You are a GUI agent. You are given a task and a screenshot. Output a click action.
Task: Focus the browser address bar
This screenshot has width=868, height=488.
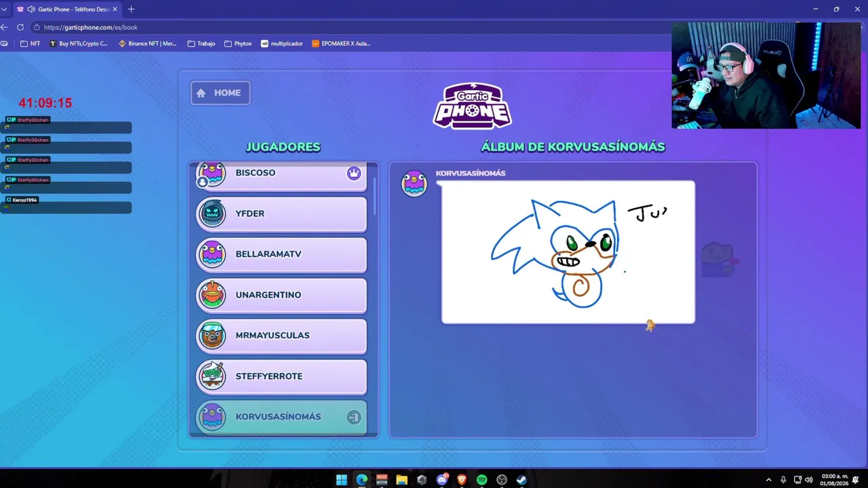(353, 27)
